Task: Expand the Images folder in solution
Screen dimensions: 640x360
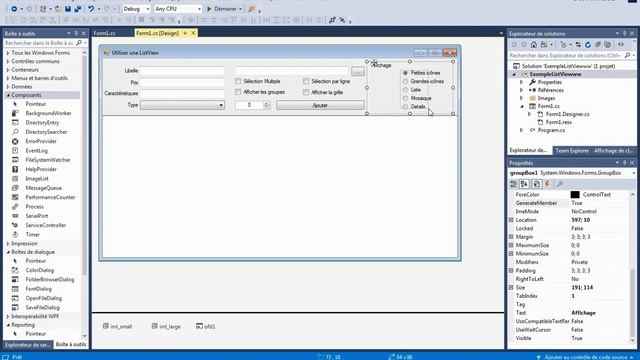Action: click(522, 98)
